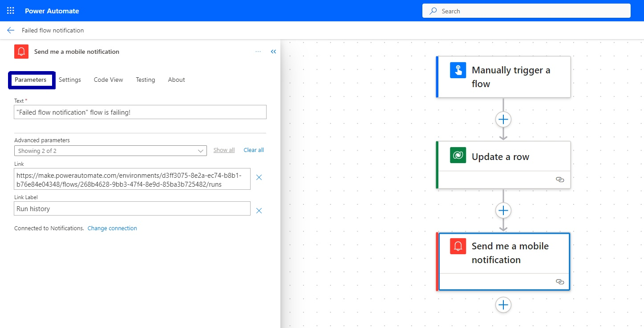Click connection link icon on Update a row
The height and width of the screenshot is (328, 644).
point(560,180)
